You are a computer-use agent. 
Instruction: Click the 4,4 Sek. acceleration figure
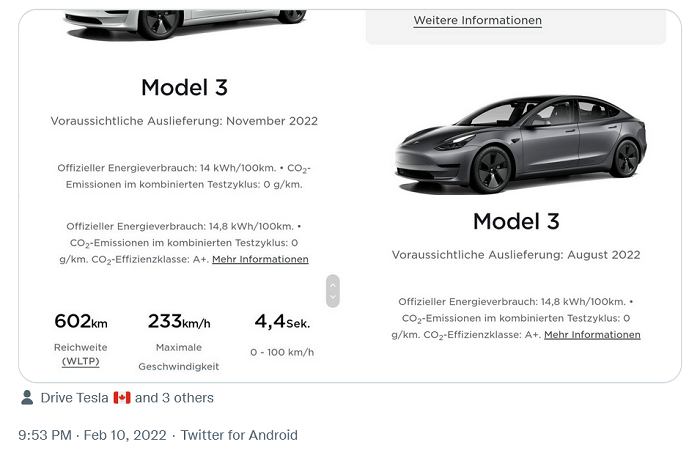pyautogui.click(x=282, y=321)
